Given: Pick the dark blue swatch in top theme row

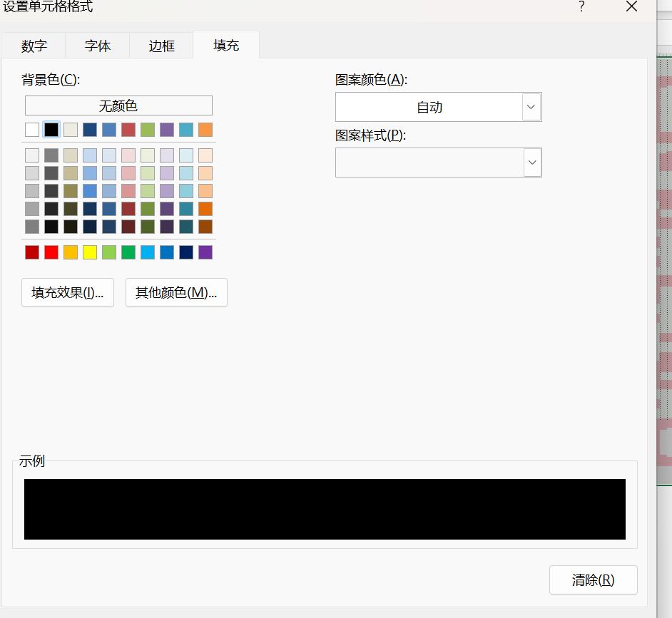Looking at the screenshot, I should point(90,130).
